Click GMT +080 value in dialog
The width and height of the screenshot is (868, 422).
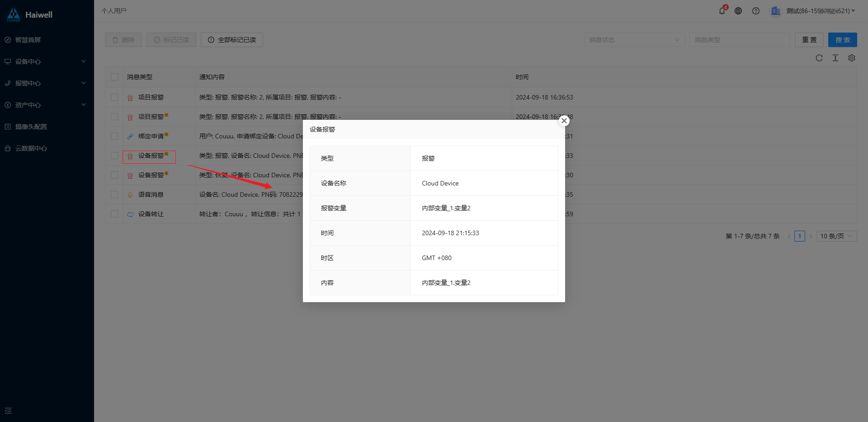pos(437,258)
